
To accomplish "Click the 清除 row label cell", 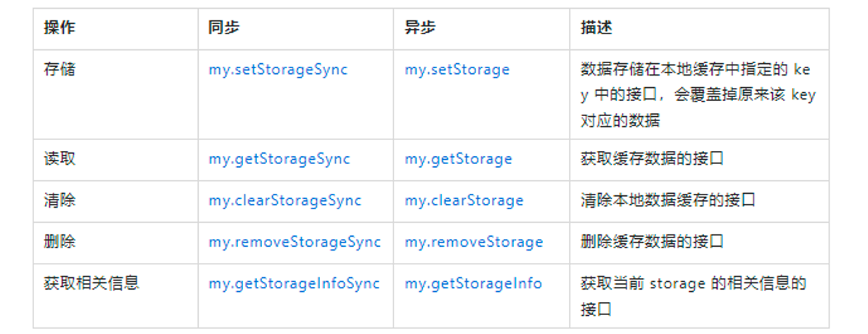I will 60,200.
